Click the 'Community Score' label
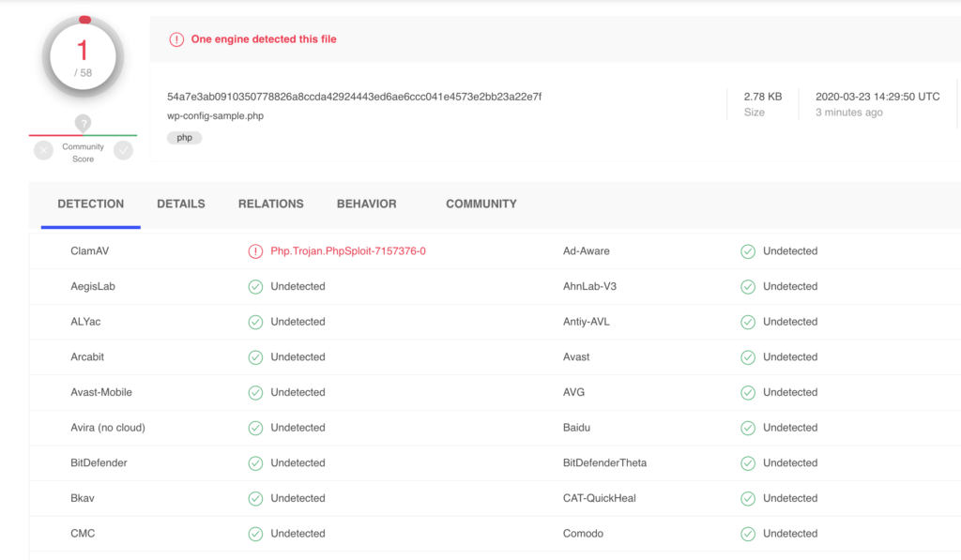This screenshot has width=961, height=560. pyautogui.click(x=84, y=153)
